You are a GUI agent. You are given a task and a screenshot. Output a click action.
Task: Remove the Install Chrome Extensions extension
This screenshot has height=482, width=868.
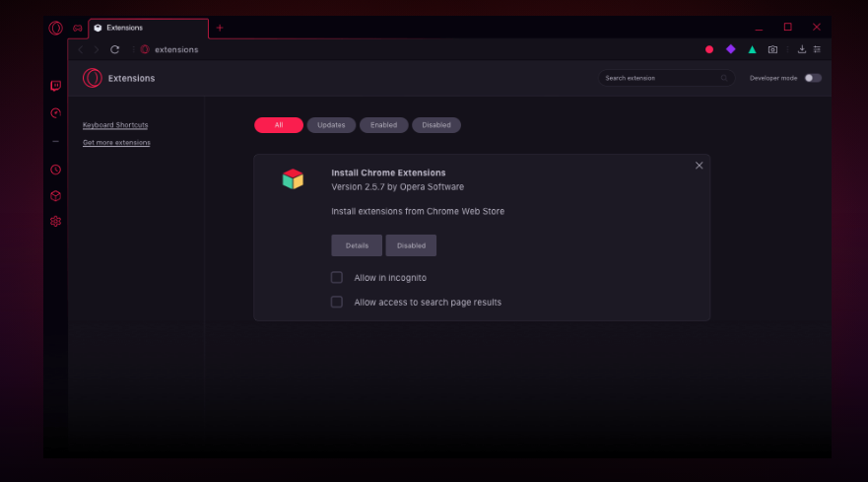point(700,166)
